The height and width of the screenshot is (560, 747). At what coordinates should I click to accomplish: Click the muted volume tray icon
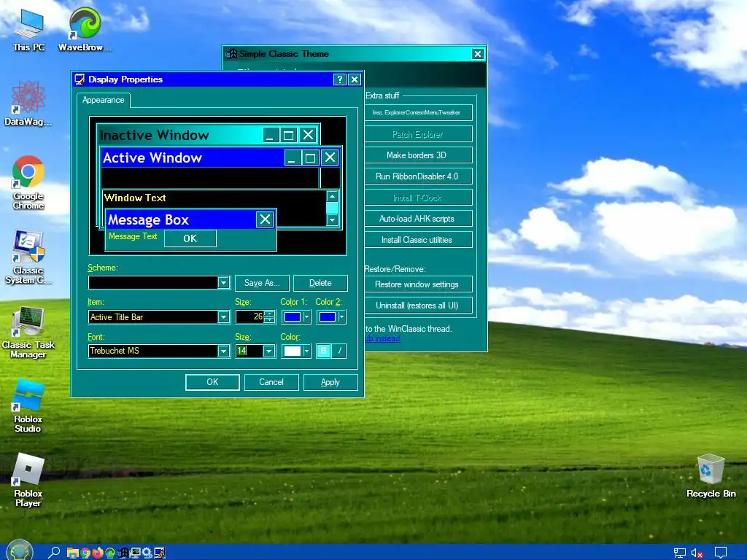[x=697, y=553]
